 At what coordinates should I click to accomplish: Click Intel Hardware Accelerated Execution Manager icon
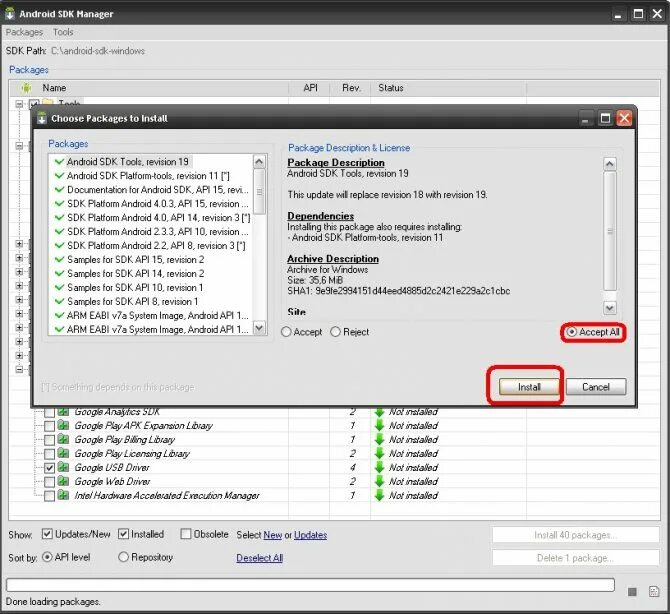63,495
